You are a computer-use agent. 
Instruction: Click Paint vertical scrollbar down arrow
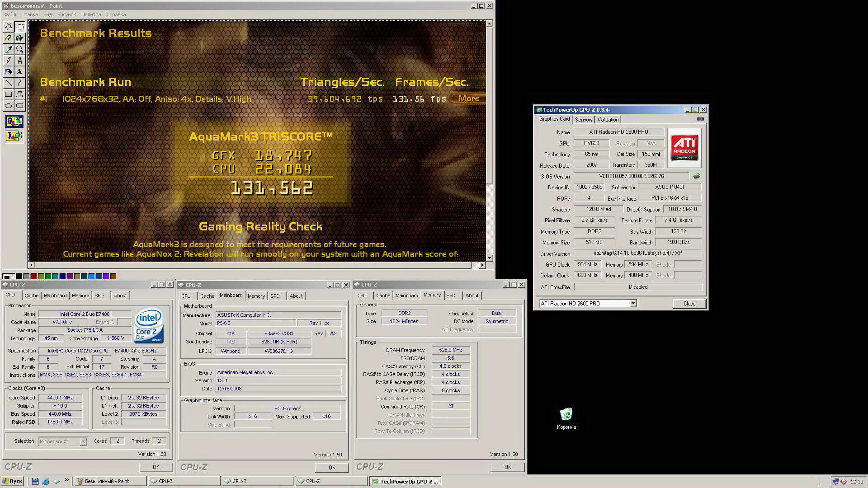(489, 258)
